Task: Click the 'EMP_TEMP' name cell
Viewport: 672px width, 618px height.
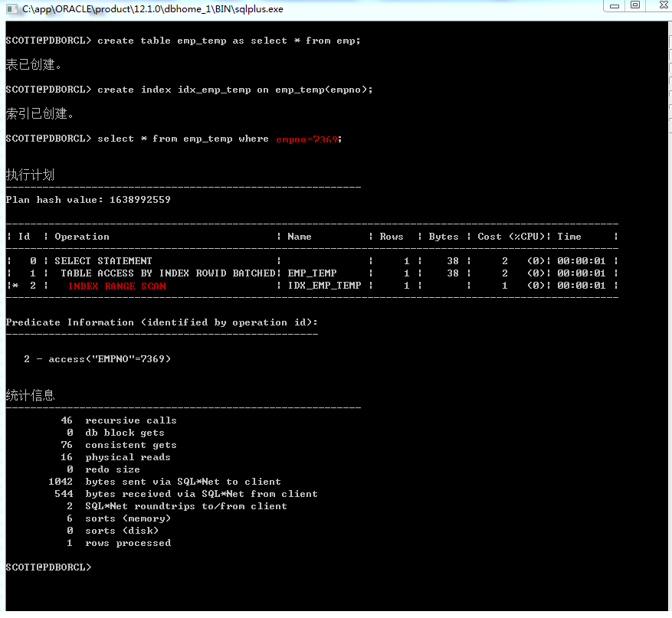Action: (312, 273)
